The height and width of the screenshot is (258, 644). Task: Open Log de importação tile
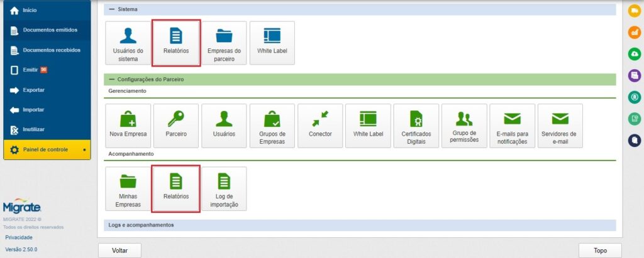[224, 188]
